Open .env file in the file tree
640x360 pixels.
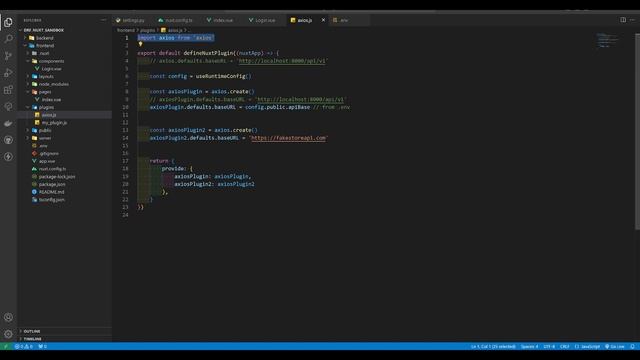tap(43, 146)
